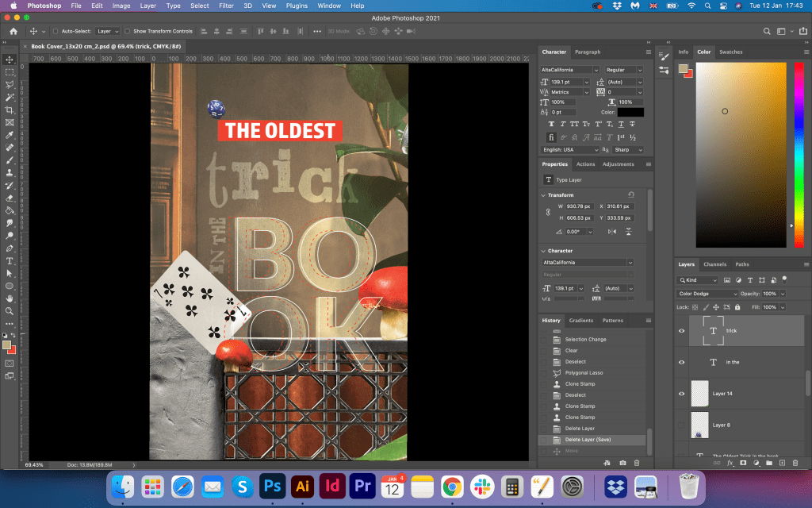Create new snapshot from History panel camera icon
Viewport: 812px width, 508px height.
[623, 462]
